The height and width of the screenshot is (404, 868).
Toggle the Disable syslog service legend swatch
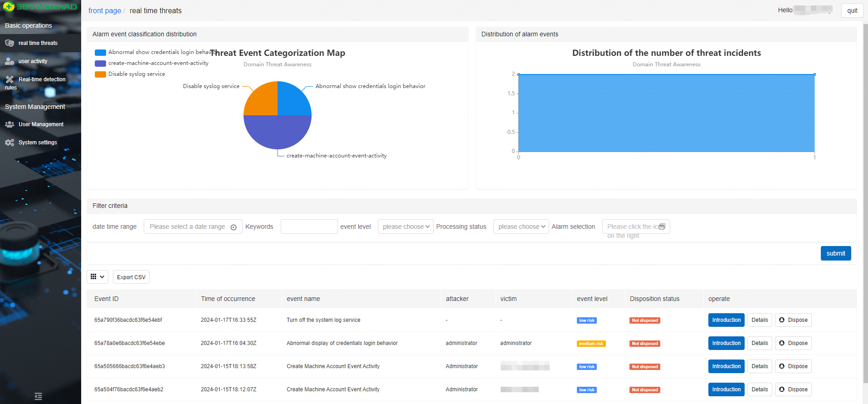(100, 74)
